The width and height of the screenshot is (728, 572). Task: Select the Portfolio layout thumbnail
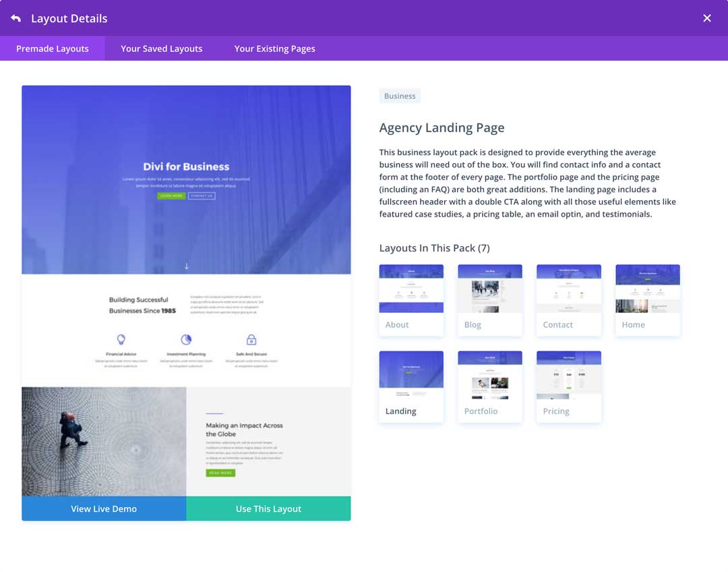tap(490, 387)
